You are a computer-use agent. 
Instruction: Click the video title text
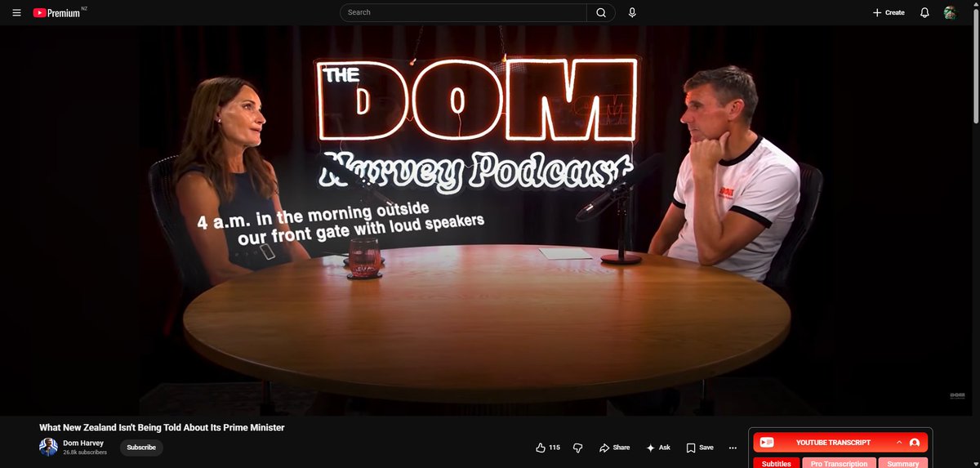tap(162, 427)
